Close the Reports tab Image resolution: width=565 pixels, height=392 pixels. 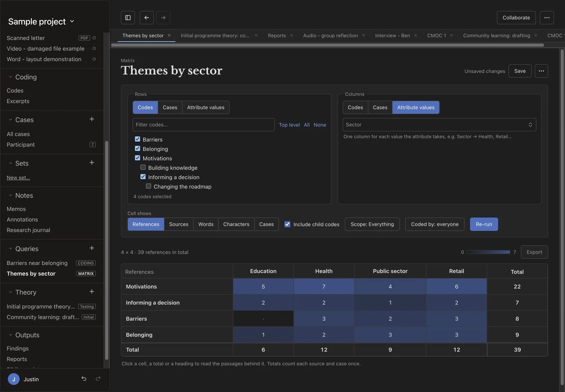[x=292, y=35]
